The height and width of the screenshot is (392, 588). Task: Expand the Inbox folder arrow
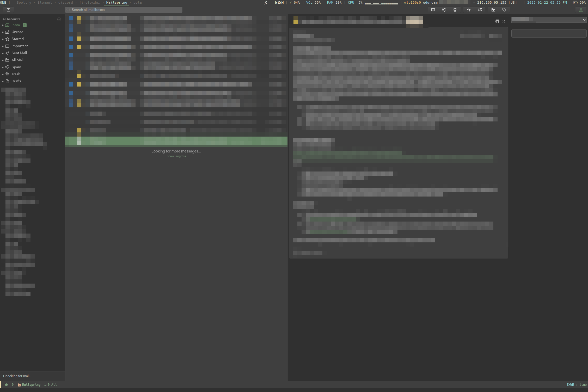tap(3, 25)
